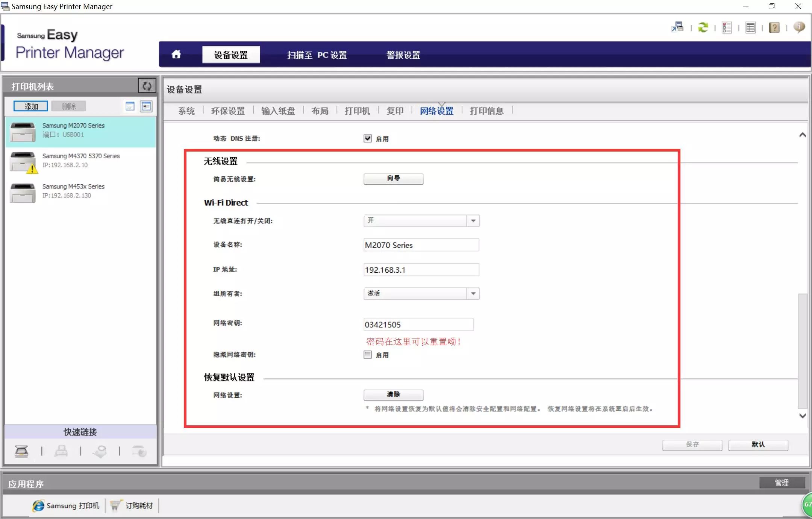
Task: Enable the 隐藏网络密钥 checkbox
Action: tap(367, 354)
